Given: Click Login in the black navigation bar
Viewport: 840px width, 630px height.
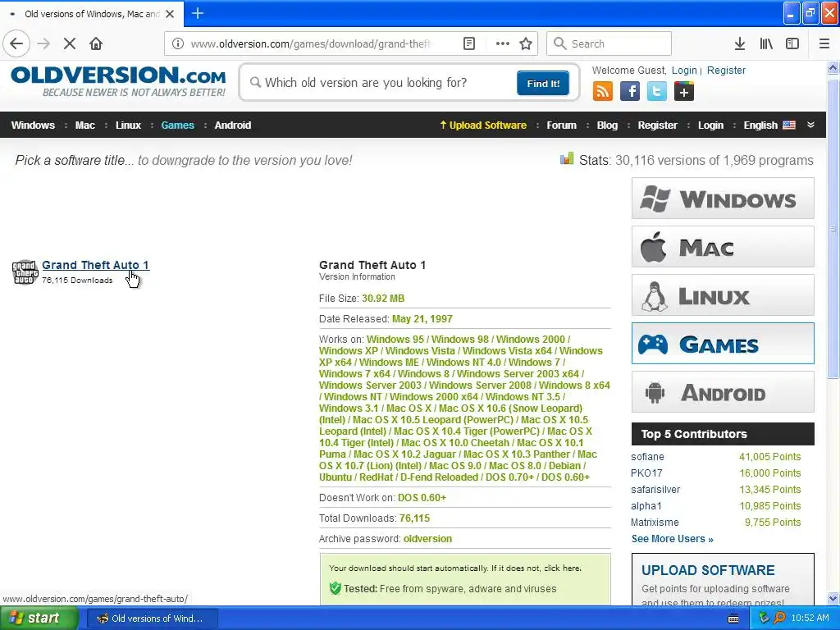Looking at the screenshot, I should (710, 125).
